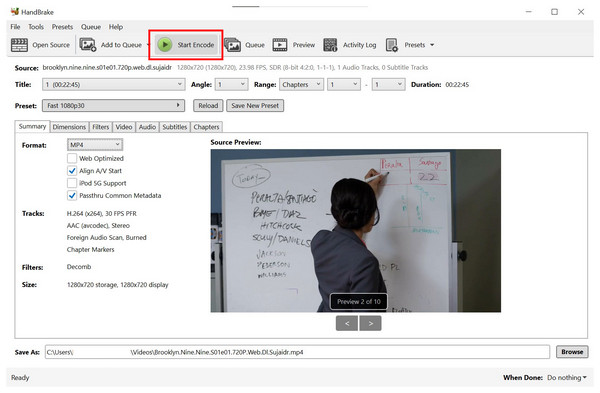600x393 pixels.
Task: Open the Queue via its pictures icon
Action: point(232,45)
